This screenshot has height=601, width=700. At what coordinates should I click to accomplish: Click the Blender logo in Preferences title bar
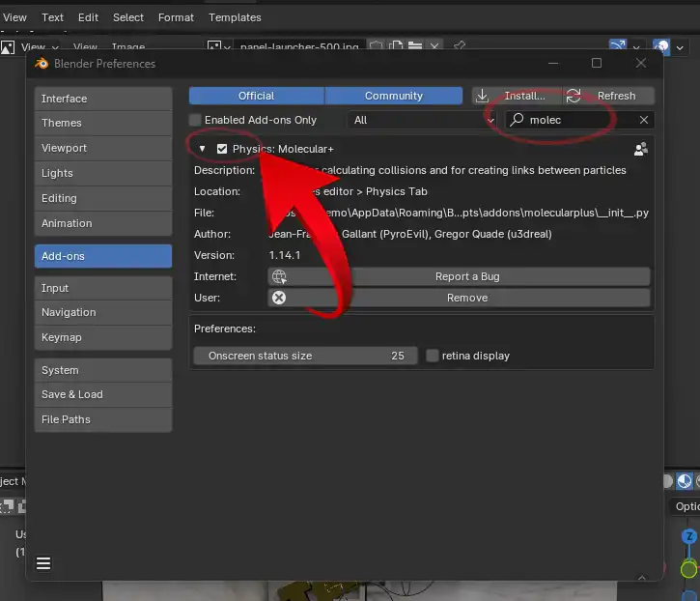tap(42, 64)
